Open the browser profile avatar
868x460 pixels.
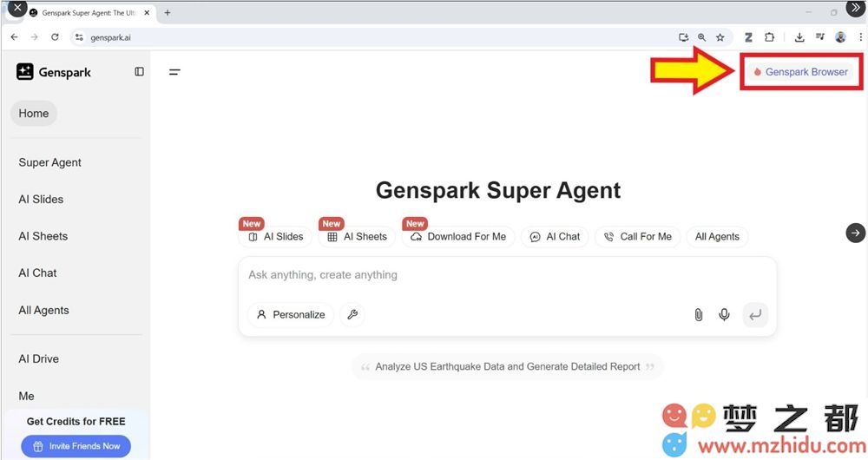[x=840, y=37]
